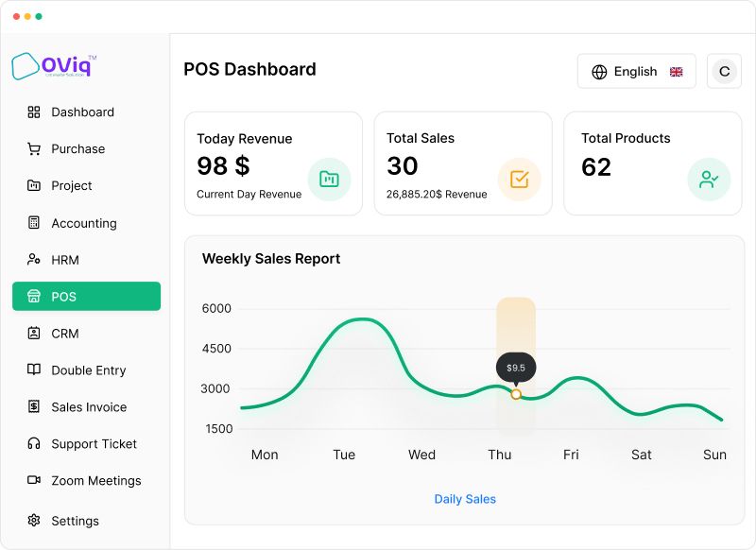Click the CRM contact card icon

[x=34, y=333]
